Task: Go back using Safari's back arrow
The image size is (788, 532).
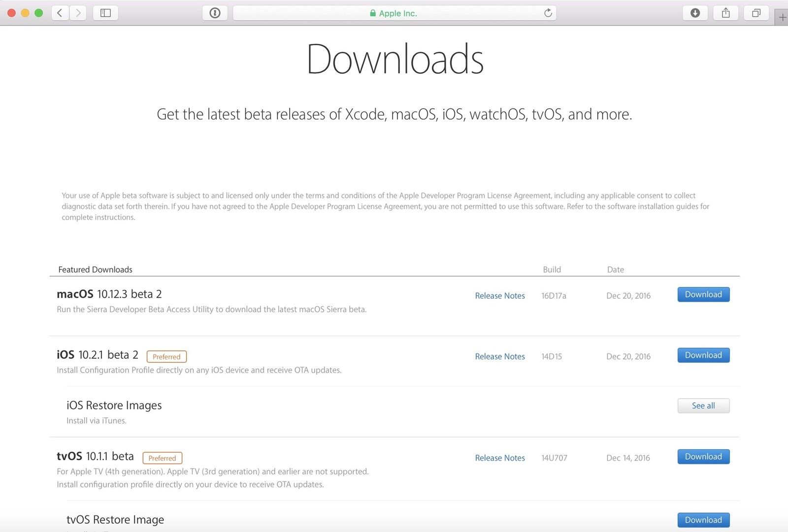Action: pos(60,13)
